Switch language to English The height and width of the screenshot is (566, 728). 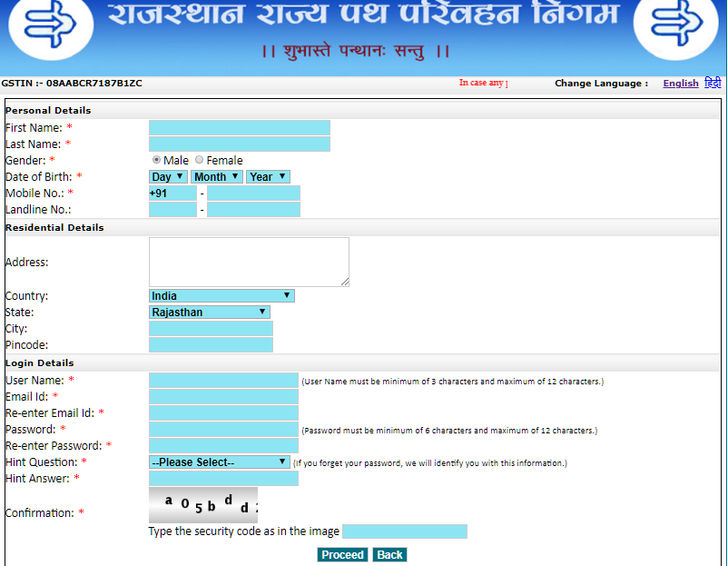pos(681,84)
